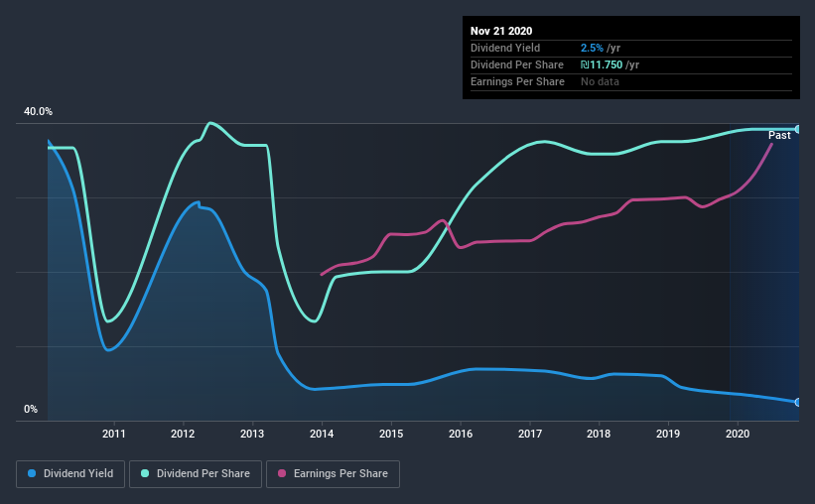
Task: Toggle the Dividend Yield legend button
Action: point(70,474)
